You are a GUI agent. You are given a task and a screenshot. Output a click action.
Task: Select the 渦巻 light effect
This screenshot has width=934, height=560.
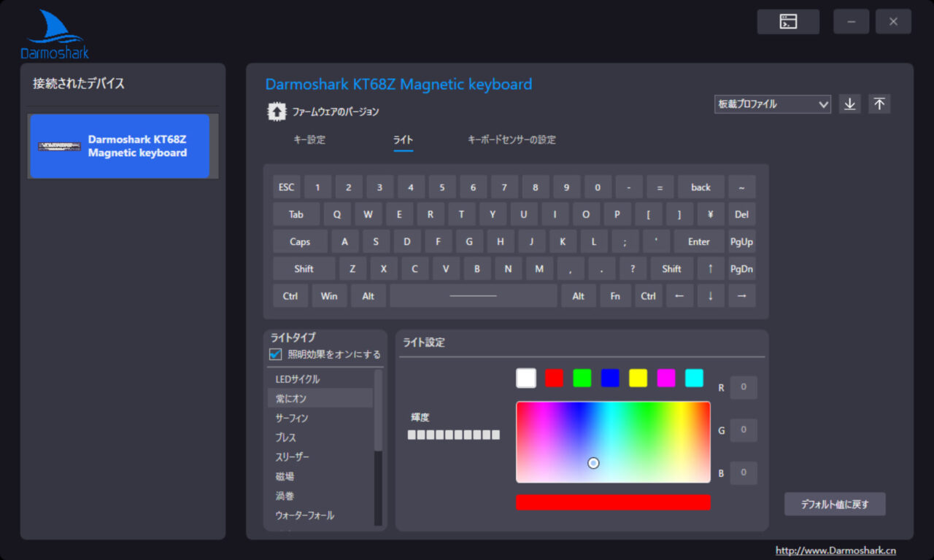[320, 496]
